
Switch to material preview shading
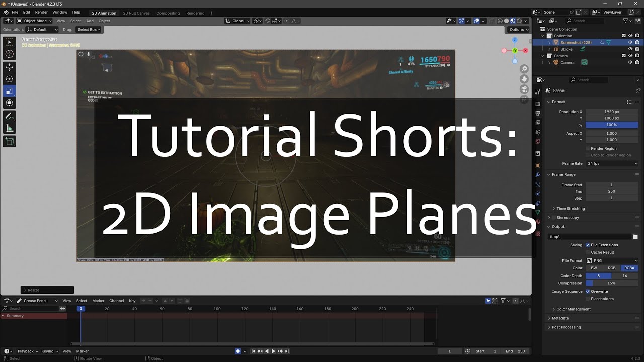513,21
